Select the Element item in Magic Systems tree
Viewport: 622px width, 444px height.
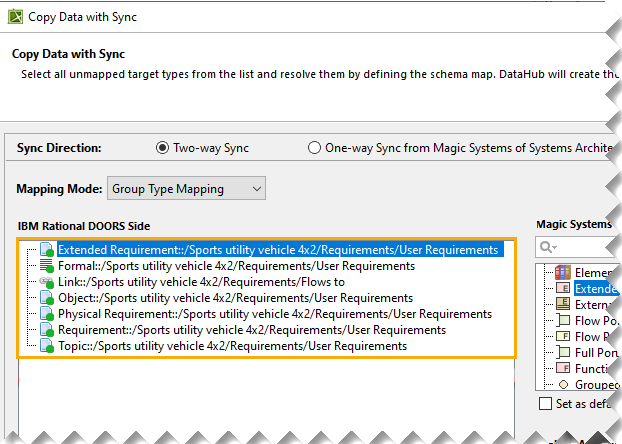594,273
